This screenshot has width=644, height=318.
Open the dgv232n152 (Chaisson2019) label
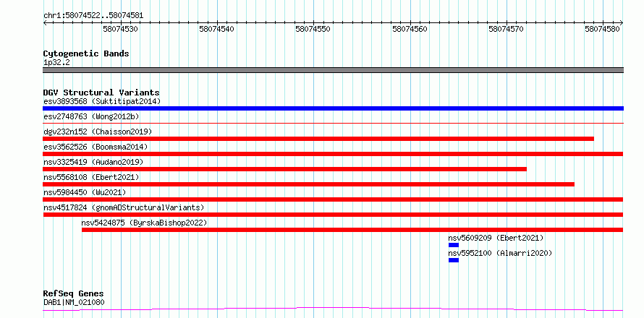pos(98,132)
